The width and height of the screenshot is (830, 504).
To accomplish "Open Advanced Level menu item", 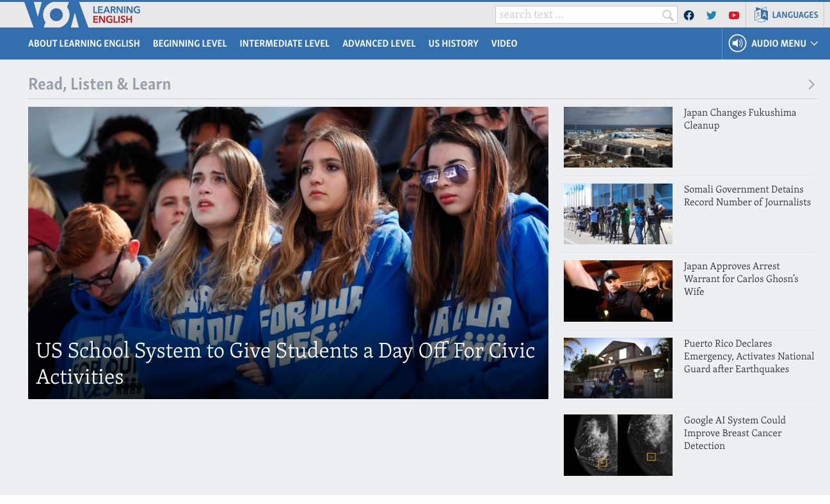I will coord(379,43).
